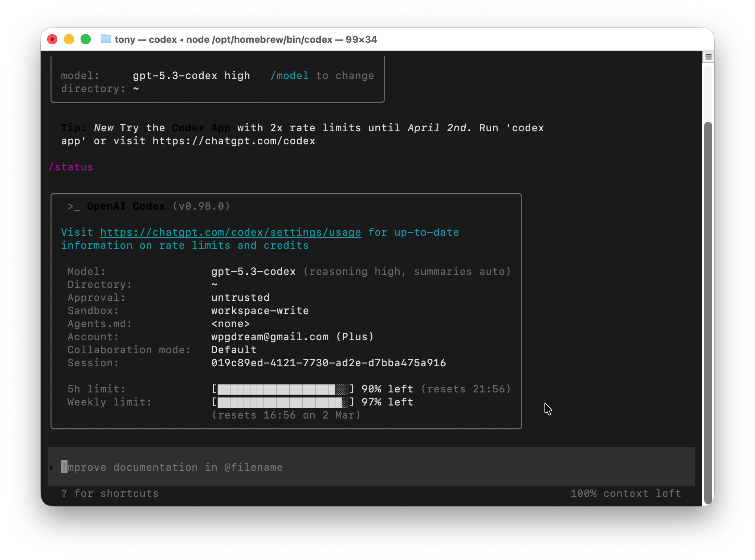Click the Weekly limit progress bar

coord(283,402)
